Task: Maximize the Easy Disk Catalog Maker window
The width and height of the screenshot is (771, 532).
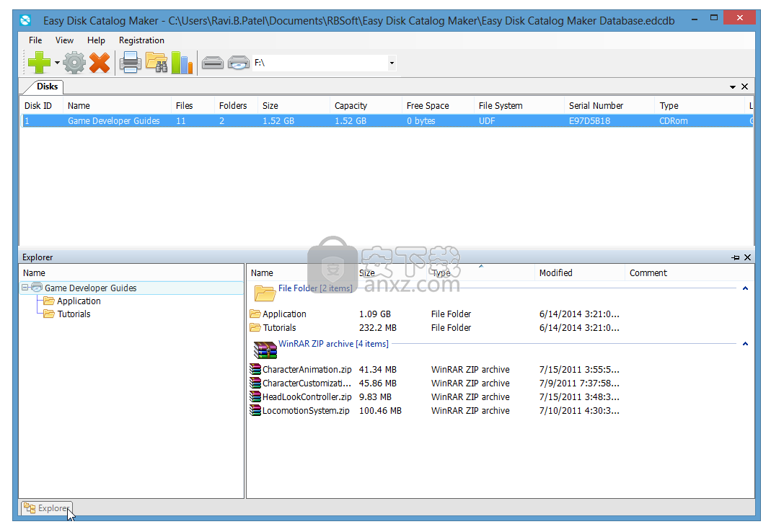Action: [x=714, y=18]
